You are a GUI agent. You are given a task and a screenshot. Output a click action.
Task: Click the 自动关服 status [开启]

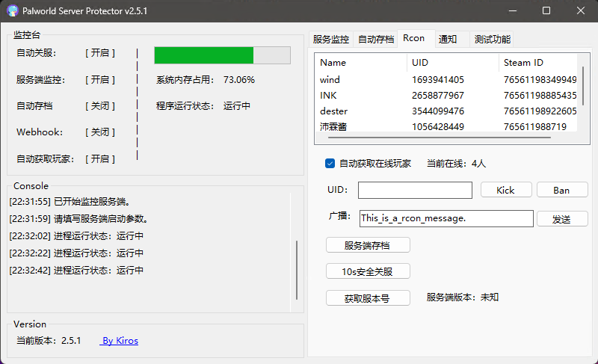click(x=100, y=53)
